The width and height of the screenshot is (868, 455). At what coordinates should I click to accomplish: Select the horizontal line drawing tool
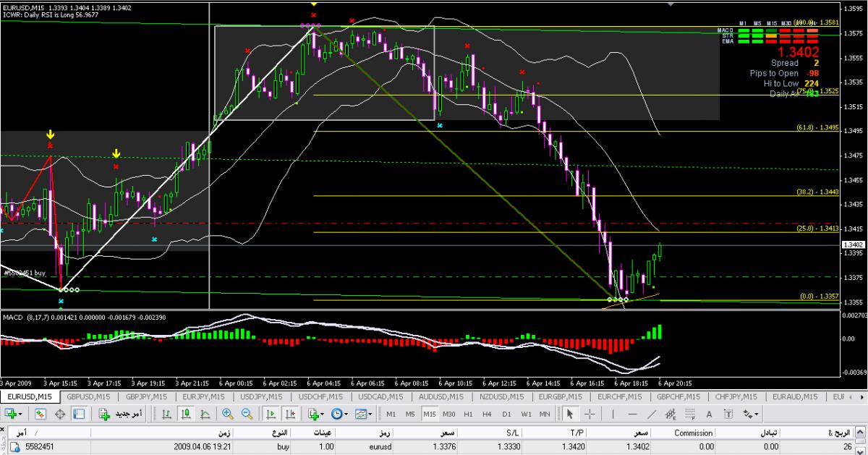[632, 414]
